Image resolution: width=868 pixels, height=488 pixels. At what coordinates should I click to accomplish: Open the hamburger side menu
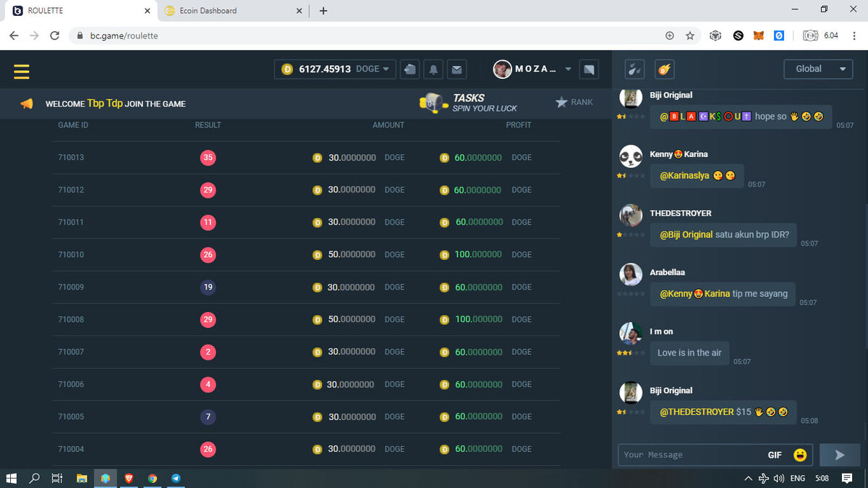tap(21, 71)
